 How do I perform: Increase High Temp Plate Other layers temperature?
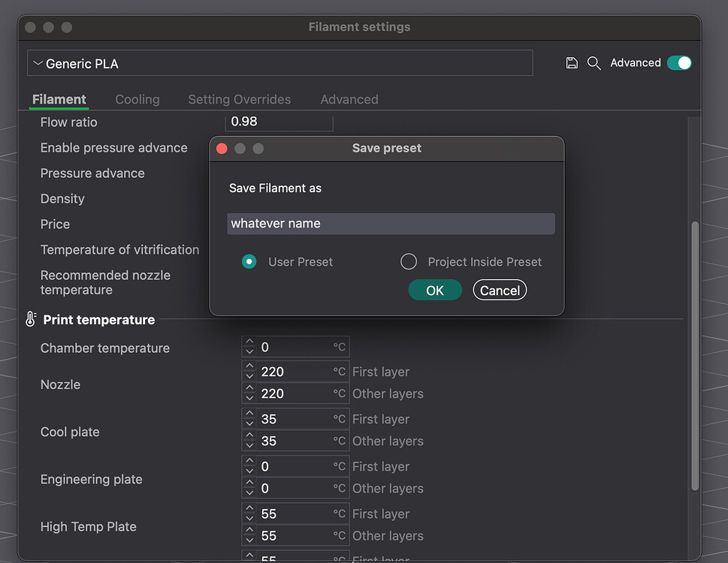tap(249, 530)
